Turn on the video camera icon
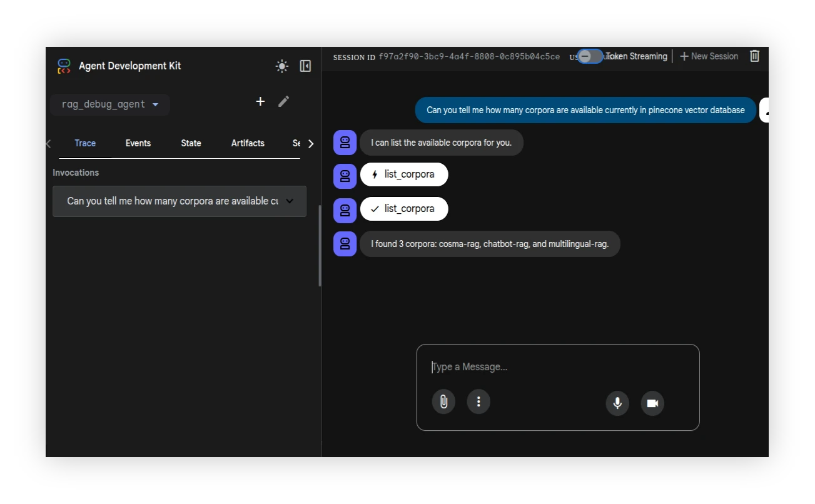Screen dimensions: 815x504 click(x=652, y=403)
